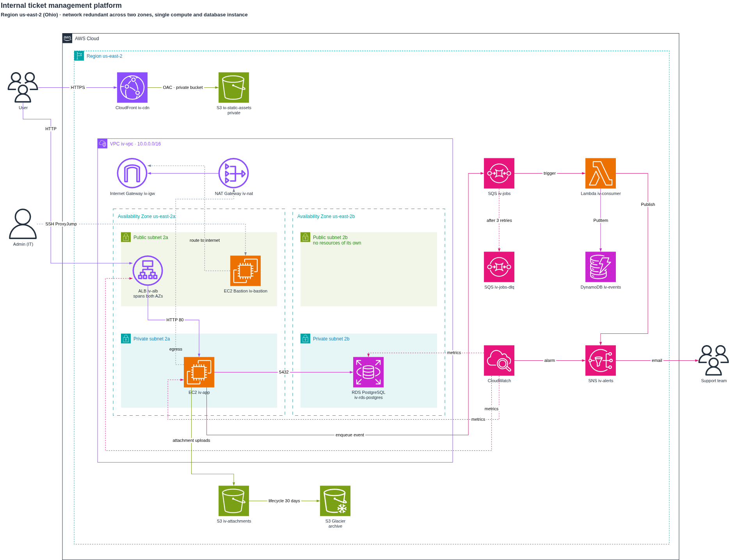The image size is (729, 560).
Task: Click the EC2 iv-app instance icon
Action: [199, 372]
